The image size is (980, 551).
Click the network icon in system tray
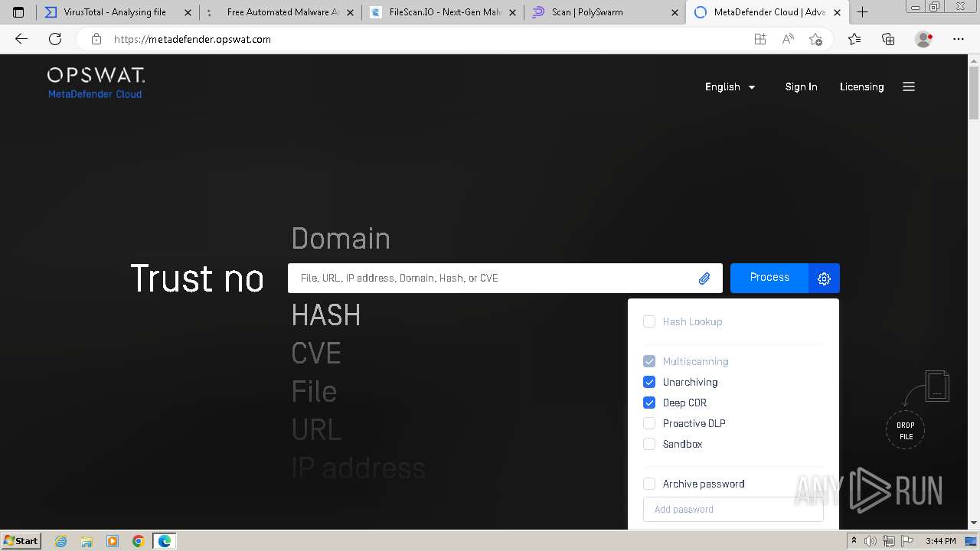(888, 541)
